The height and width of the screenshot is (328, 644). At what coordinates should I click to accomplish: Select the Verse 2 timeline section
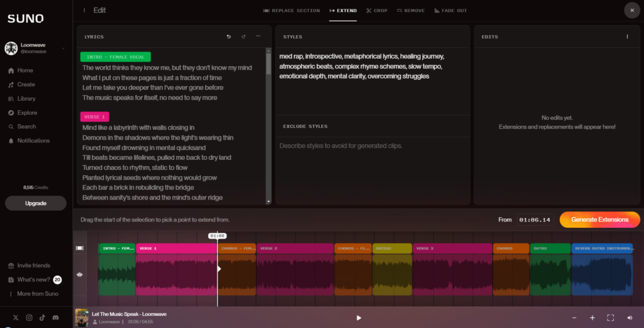coord(295,248)
